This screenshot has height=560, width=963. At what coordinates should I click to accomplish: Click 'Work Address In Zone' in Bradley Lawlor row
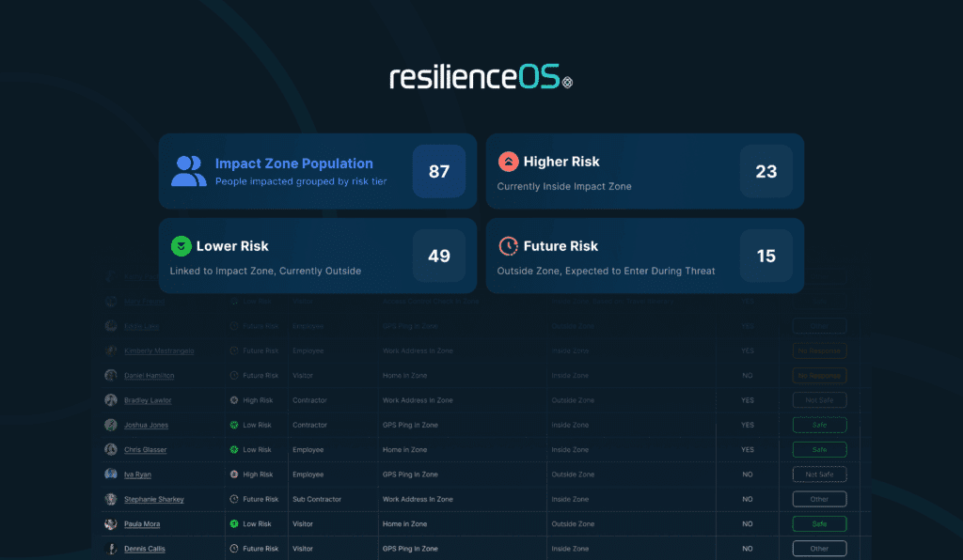[418, 400]
